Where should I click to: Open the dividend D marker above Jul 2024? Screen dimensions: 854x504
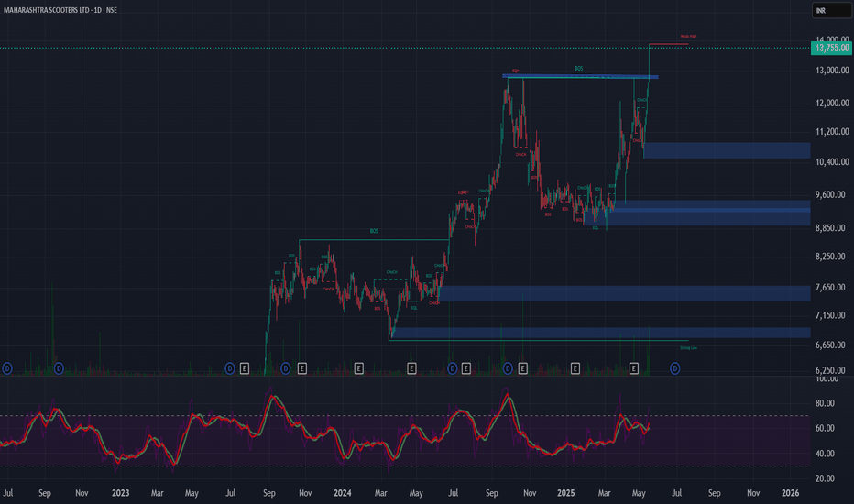coord(452,369)
